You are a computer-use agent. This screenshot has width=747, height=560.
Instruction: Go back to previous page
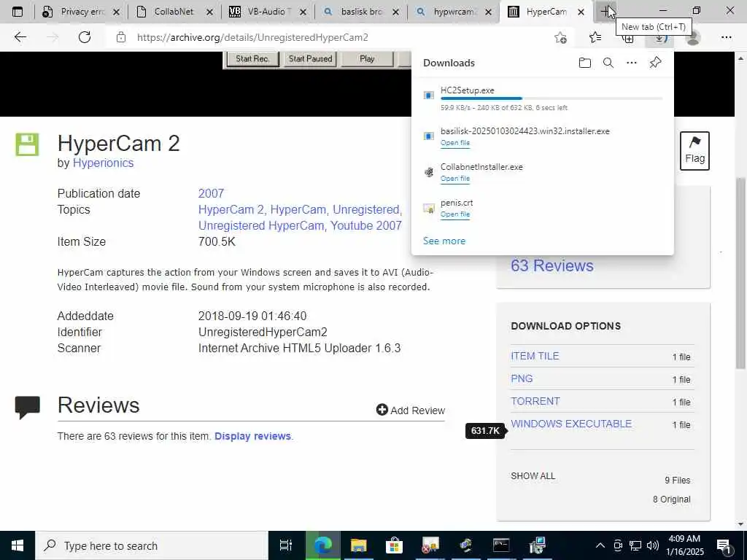[x=20, y=37]
